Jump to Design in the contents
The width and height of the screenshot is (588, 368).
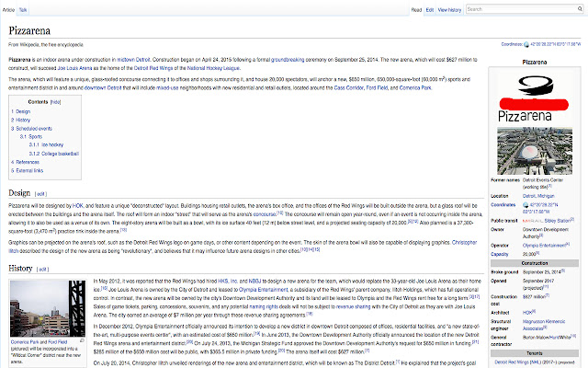(x=23, y=111)
